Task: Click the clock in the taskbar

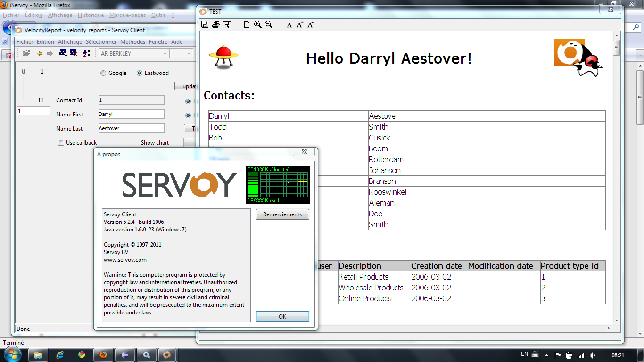Action: [x=618, y=355]
